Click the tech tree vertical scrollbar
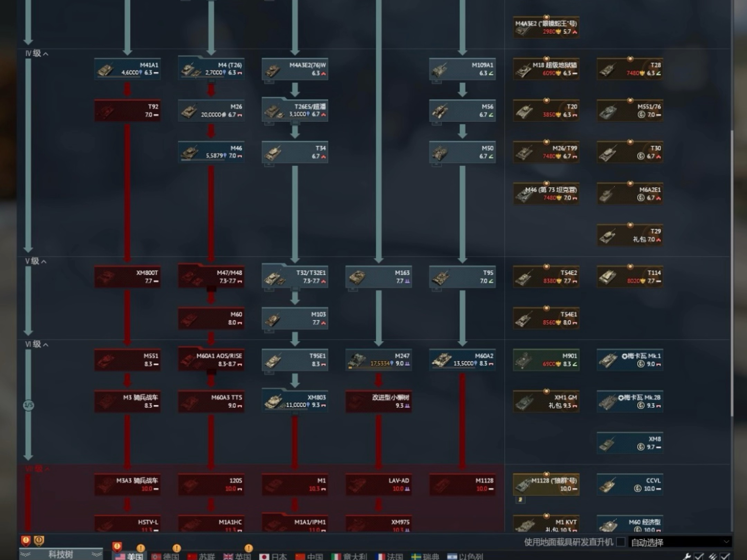Screen dimensions: 747x560 (732, 273)
